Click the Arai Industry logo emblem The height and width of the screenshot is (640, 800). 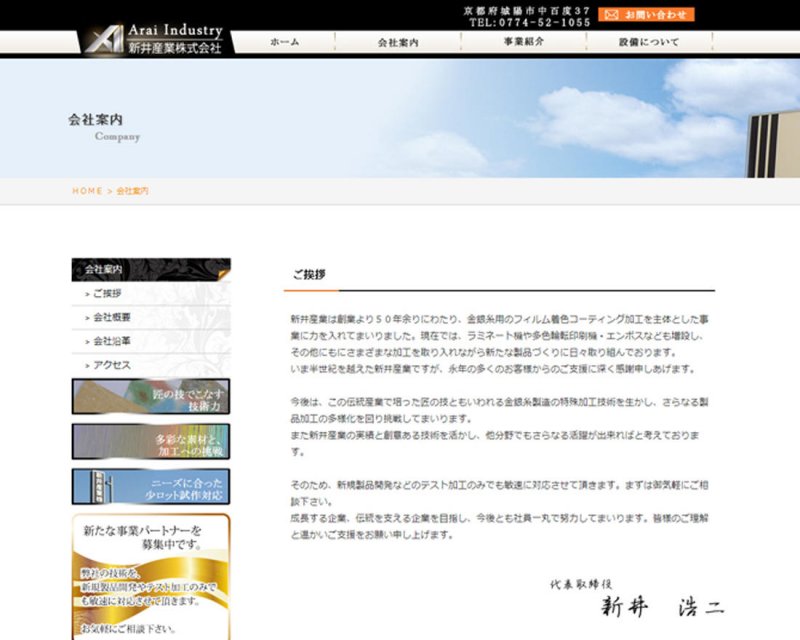101,40
